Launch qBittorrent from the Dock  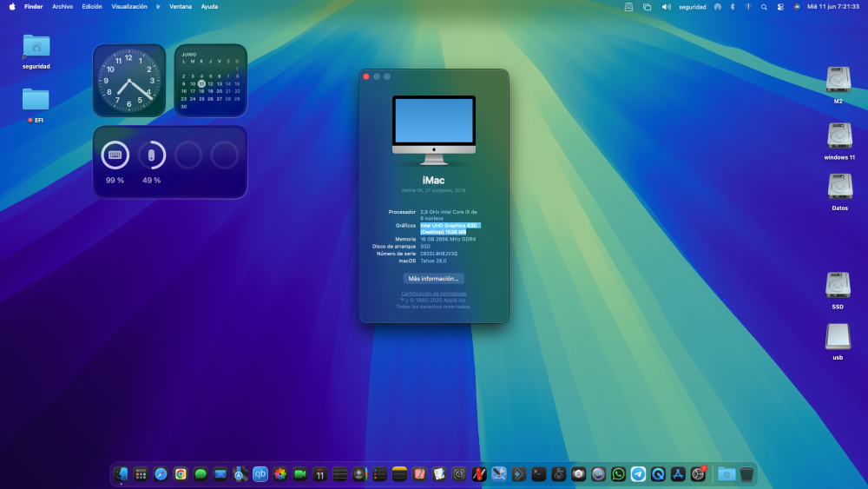coord(260,474)
